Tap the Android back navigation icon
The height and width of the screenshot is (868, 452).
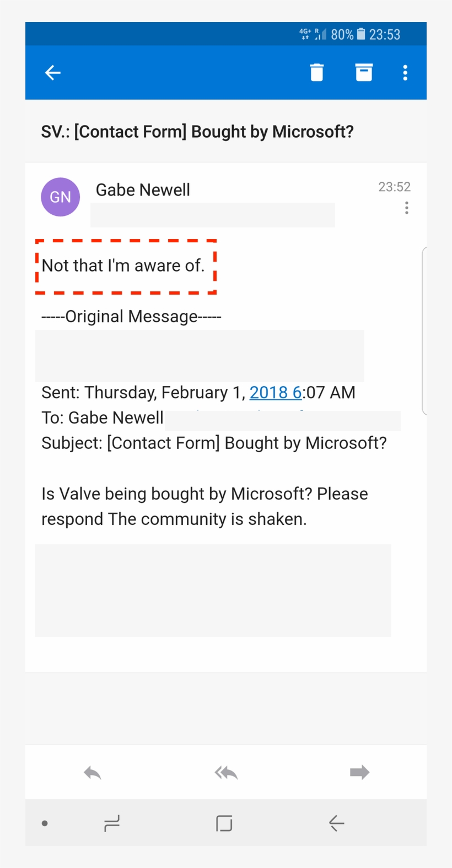[x=337, y=823]
